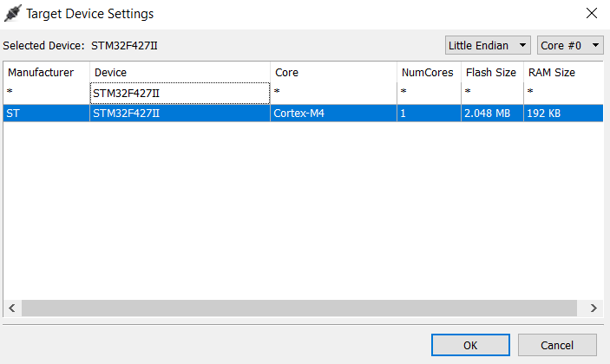The image size is (610, 364).
Task: Click the Device filter field containing STM32F427II
Action: (180, 93)
